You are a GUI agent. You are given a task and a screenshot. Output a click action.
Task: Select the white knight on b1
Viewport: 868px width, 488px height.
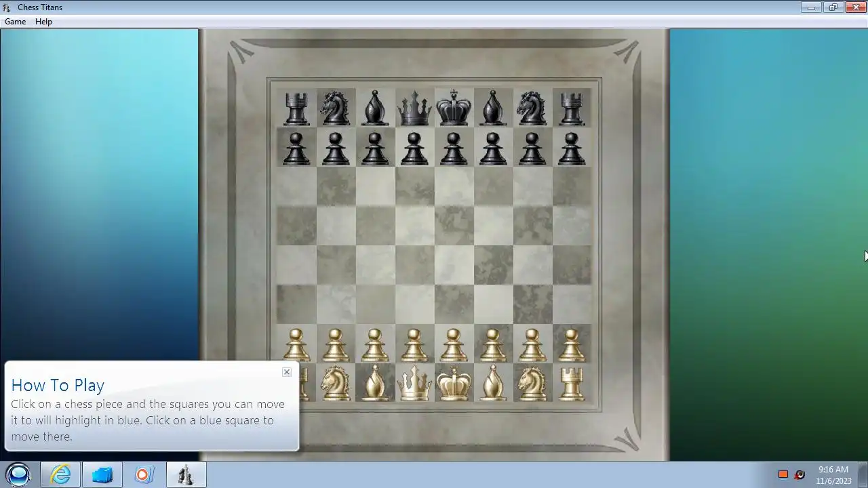(336, 384)
